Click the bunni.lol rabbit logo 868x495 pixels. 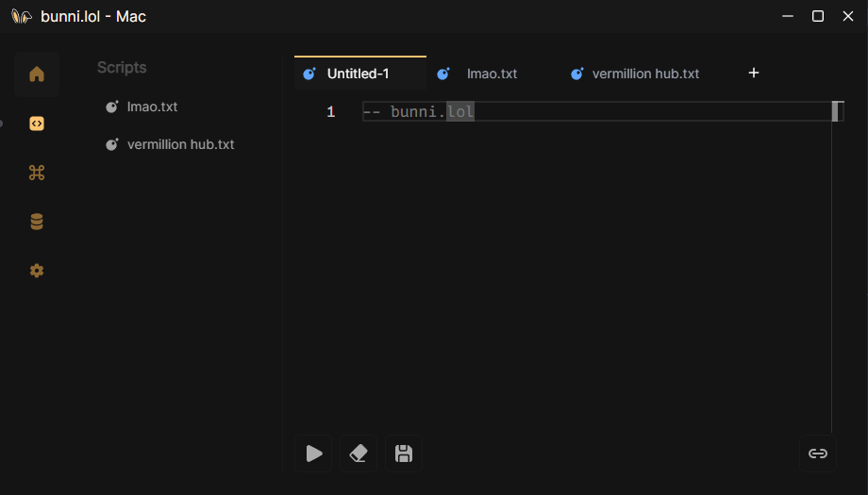pyautogui.click(x=22, y=17)
